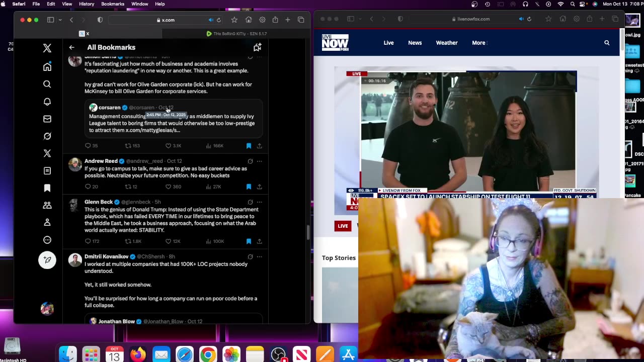Open the home page icon in x.com toolbar
Image resolution: width=644 pixels, height=362 pixels.
[x=249, y=20]
